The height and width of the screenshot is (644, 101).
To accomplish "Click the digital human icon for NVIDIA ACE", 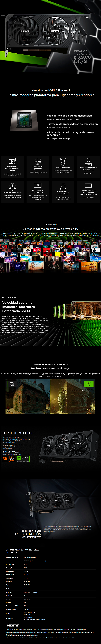I will (88, 162).
